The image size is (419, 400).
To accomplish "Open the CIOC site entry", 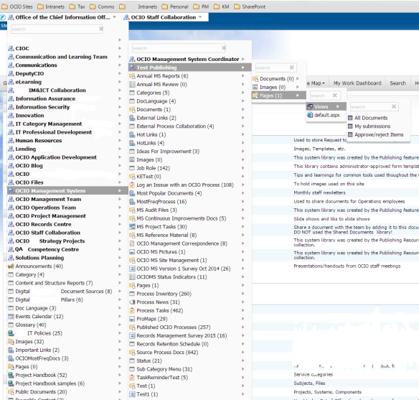I will pyautogui.click(x=22, y=48).
